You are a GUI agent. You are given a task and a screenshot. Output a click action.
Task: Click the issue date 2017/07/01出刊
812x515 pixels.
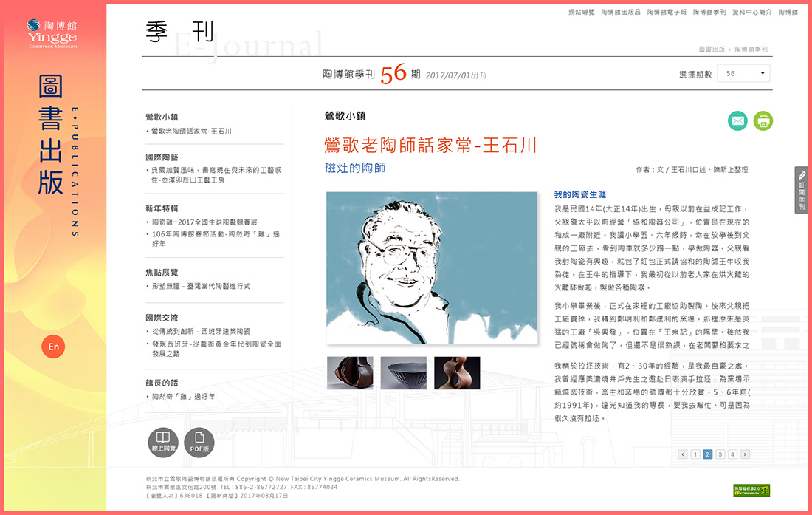coord(455,75)
